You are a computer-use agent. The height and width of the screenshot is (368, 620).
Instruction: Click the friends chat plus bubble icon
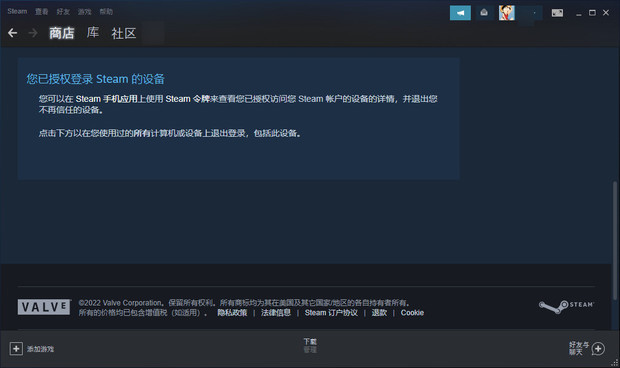[x=598, y=349]
